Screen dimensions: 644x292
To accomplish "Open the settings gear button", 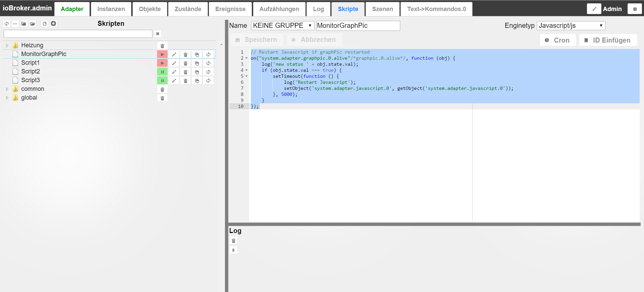I will pos(635,9).
